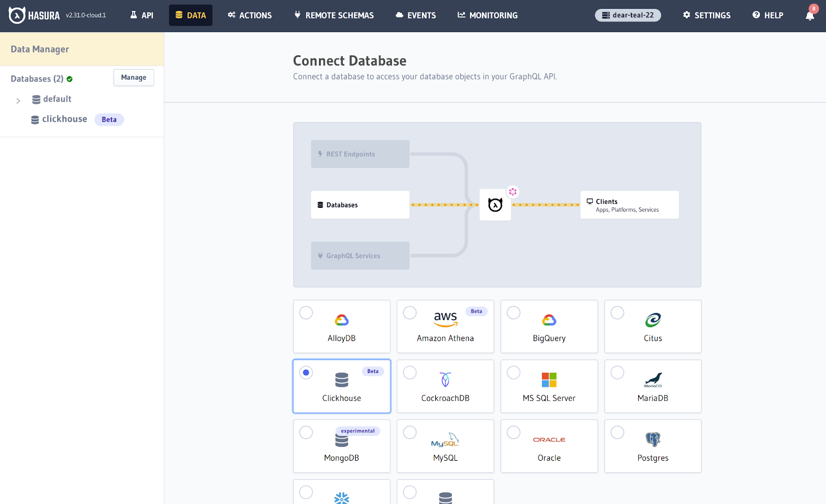Open the API tab
Viewport: 826px width, 504px height.
pos(141,15)
